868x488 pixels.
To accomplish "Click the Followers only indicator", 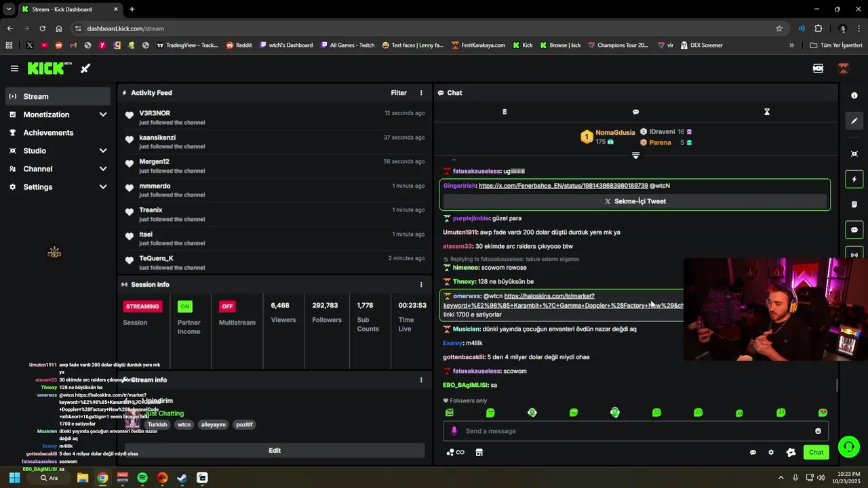I will click(465, 401).
